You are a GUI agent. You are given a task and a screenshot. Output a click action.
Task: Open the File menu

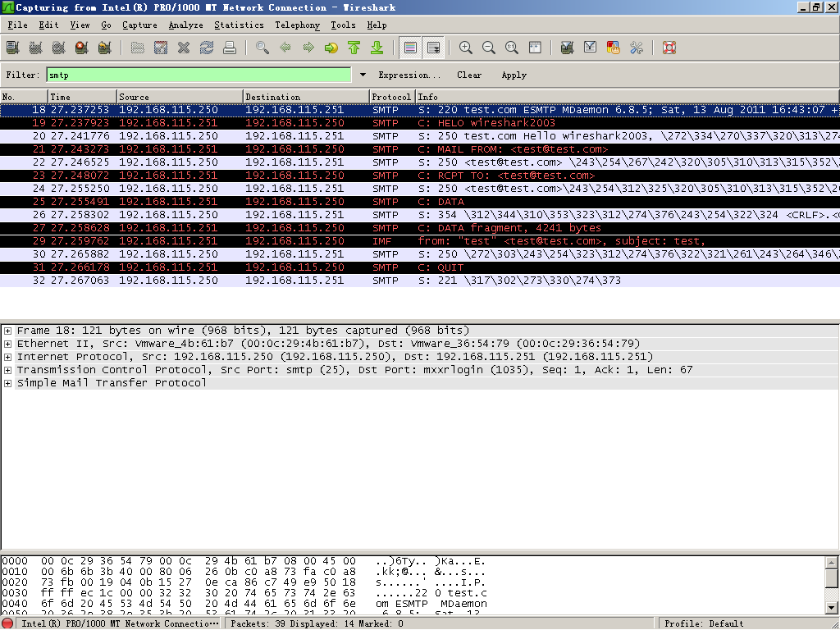click(18, 25)
